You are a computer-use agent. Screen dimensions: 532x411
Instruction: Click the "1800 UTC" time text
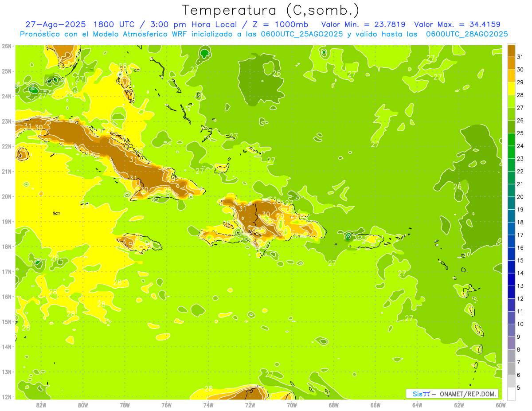click(114, 24)
